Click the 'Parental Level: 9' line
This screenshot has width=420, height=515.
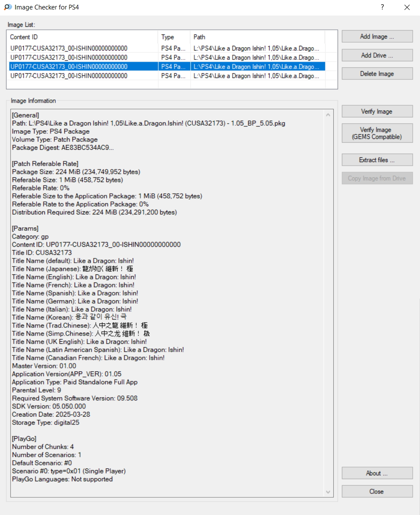[x=37, y=390]
